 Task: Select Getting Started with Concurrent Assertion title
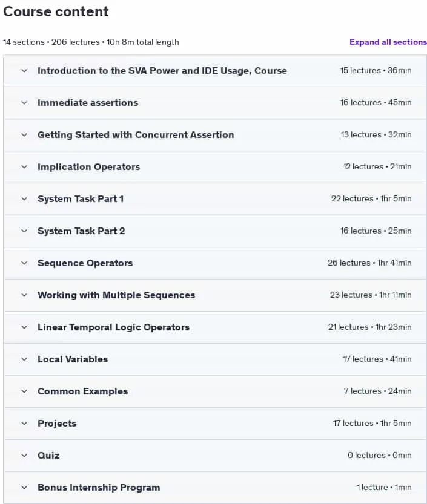click(x=136, y=135)
